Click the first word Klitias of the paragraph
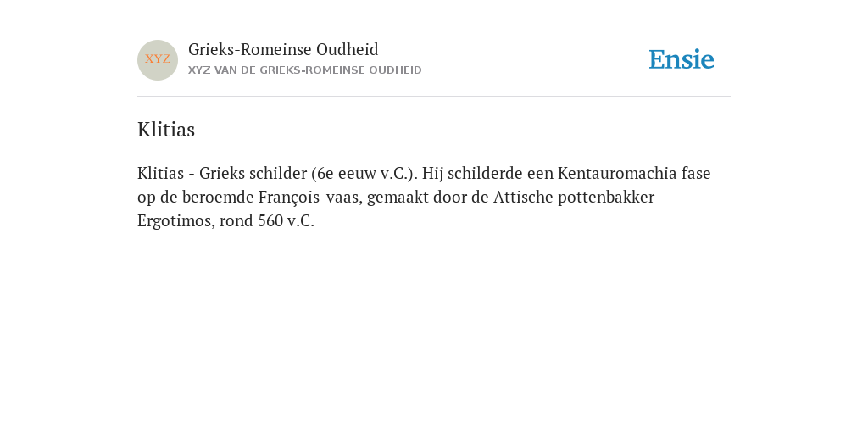The width and height of the screenshot is (868, 434). coord(160,173)
